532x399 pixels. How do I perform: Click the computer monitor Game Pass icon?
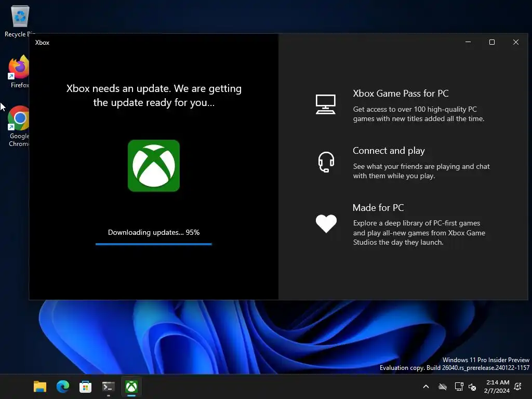point(325,104)
